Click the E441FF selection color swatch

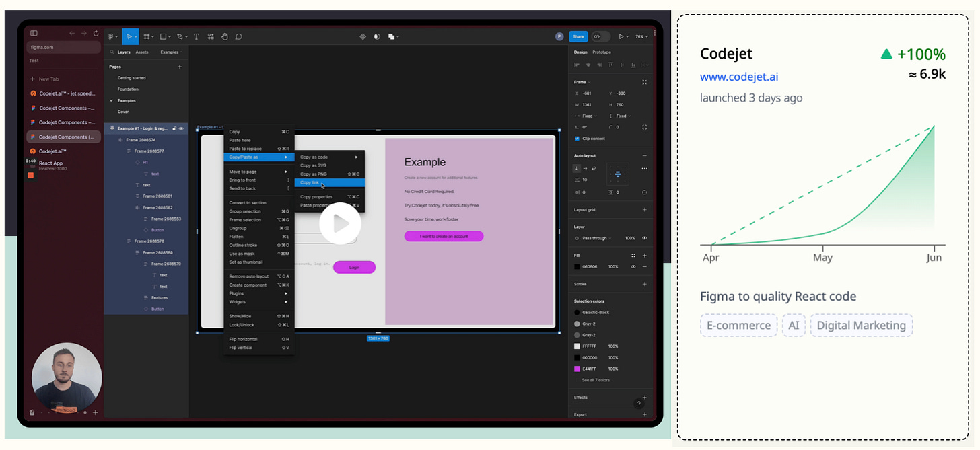click(577, 369)
